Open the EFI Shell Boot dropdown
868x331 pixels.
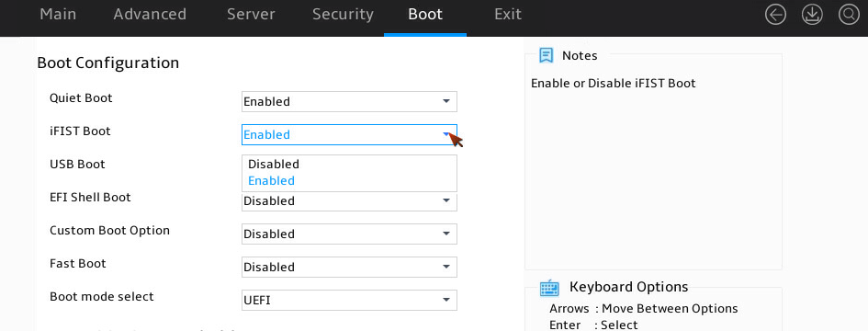pos(349,201)
